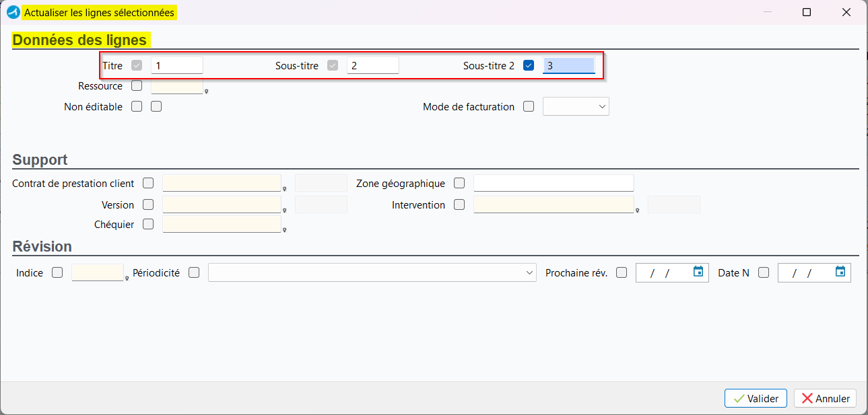Click the lookup icon beside Intervention field
Image resolution: width=868 pixels, height=415 pixels.
click(638, 211)
